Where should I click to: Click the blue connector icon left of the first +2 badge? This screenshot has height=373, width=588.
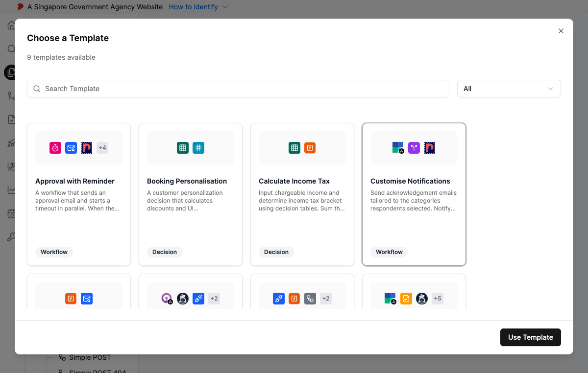(x=198, y=299)
